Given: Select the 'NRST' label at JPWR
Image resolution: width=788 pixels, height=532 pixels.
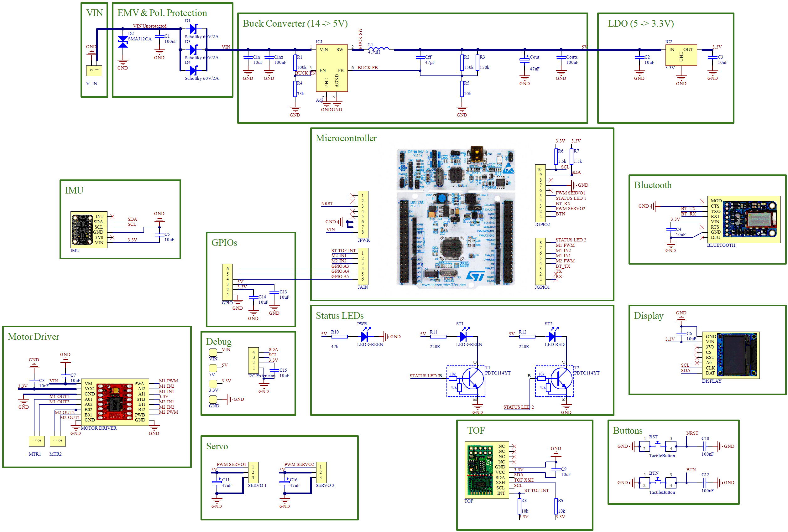Looking at the screenshot, I should tap(327, 204).
